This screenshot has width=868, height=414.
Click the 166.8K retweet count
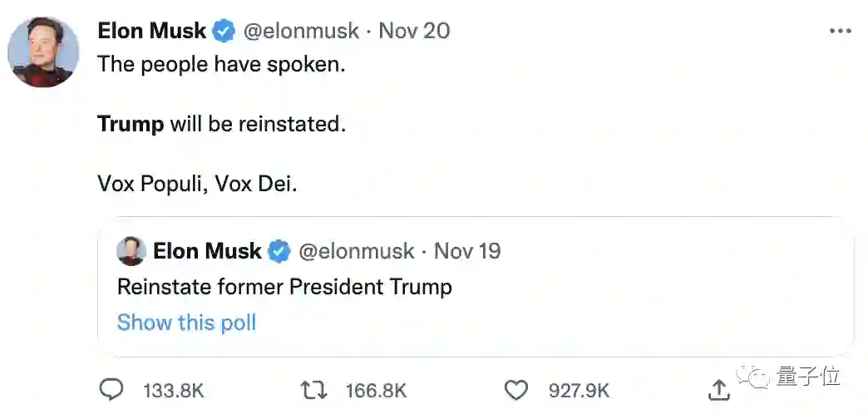click(x=376, y=390)
